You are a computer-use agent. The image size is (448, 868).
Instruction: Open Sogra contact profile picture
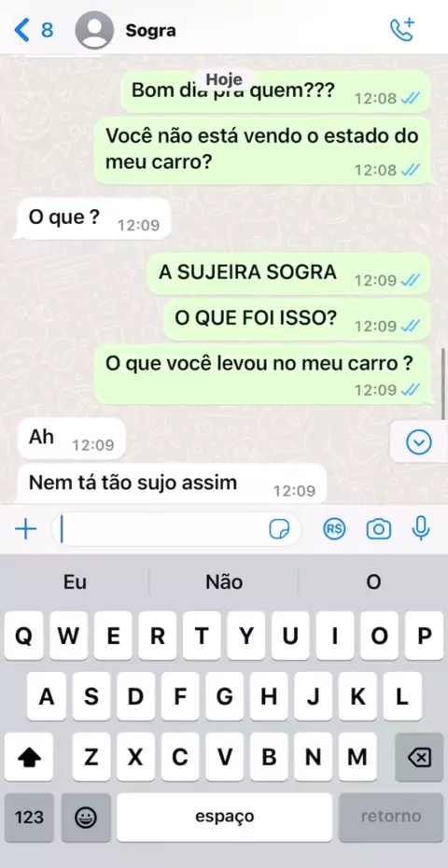(94, 30)
